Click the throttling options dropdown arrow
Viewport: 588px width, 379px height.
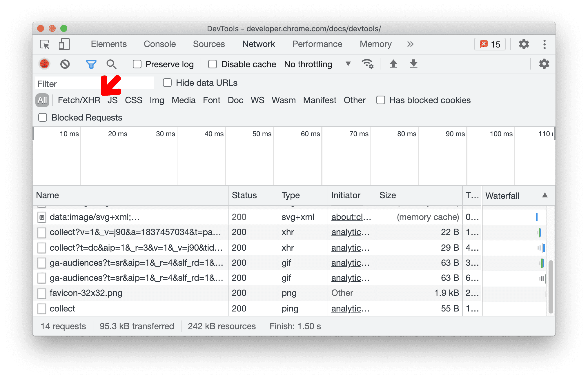click(348, 65)
